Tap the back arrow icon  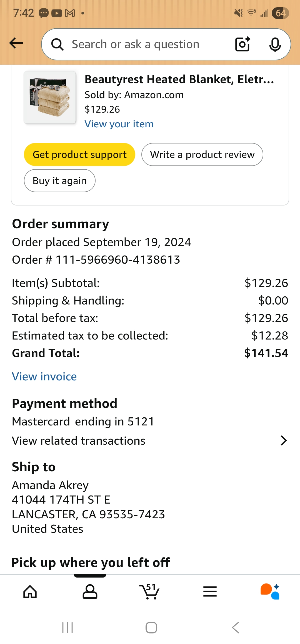(x=16, y=43)
